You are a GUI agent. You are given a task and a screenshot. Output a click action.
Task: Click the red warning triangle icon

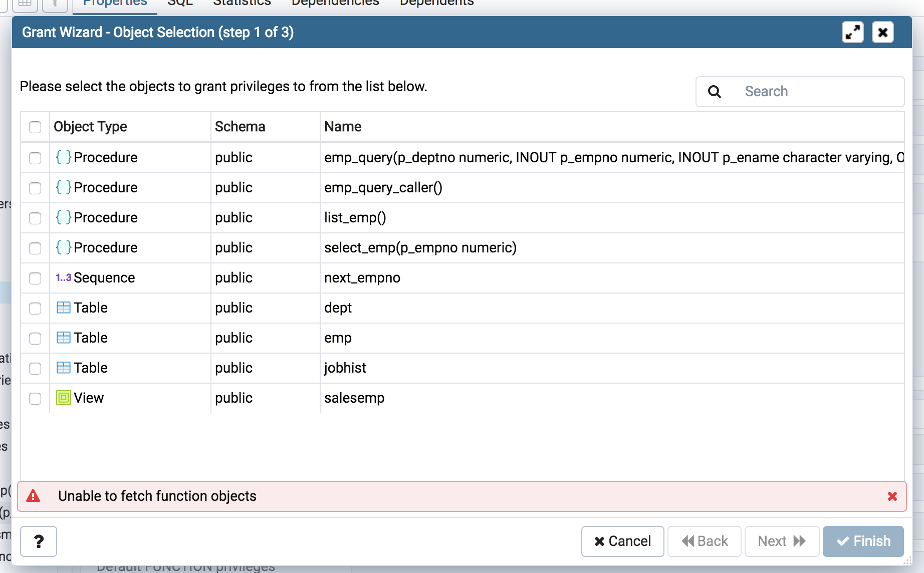pos(33,496)
